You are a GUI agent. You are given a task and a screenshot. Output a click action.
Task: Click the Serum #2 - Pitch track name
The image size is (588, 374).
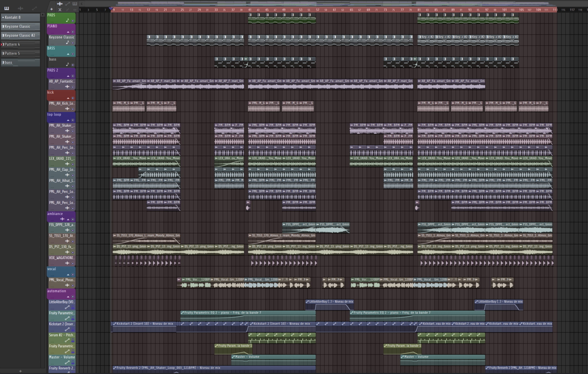pyautogui.click(x=62, y=335)
